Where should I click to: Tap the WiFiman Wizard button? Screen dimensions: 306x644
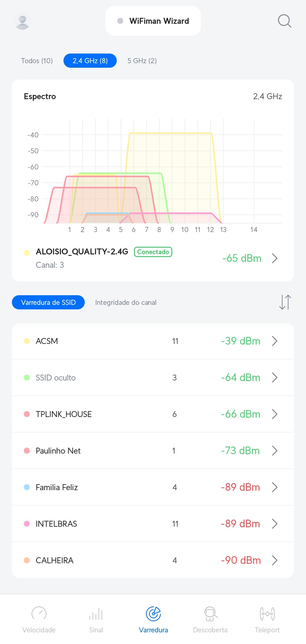(153, 21)
